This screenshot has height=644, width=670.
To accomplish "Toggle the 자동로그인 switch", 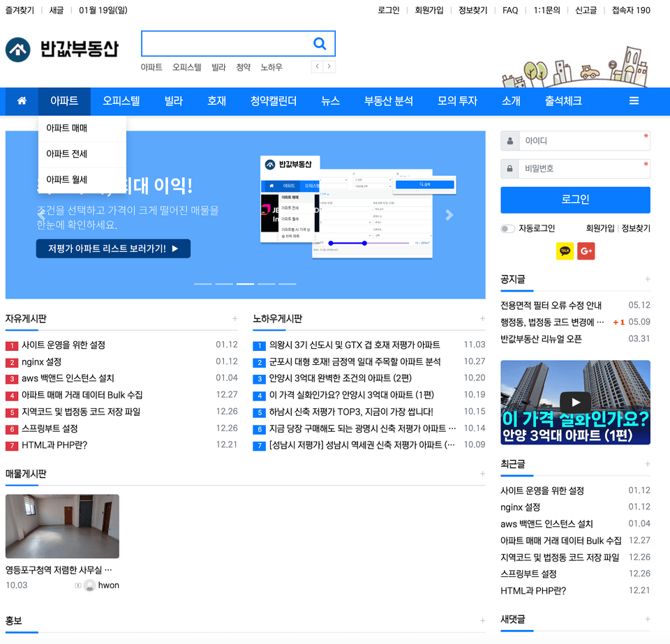I will (x=507, y=228).
